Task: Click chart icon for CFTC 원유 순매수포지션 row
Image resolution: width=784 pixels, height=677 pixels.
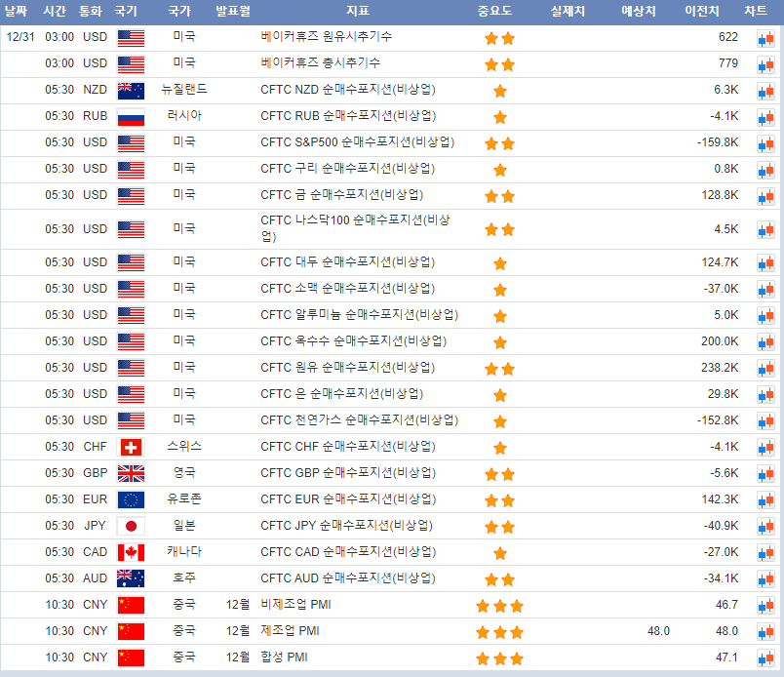Action: tap(764, 369)
